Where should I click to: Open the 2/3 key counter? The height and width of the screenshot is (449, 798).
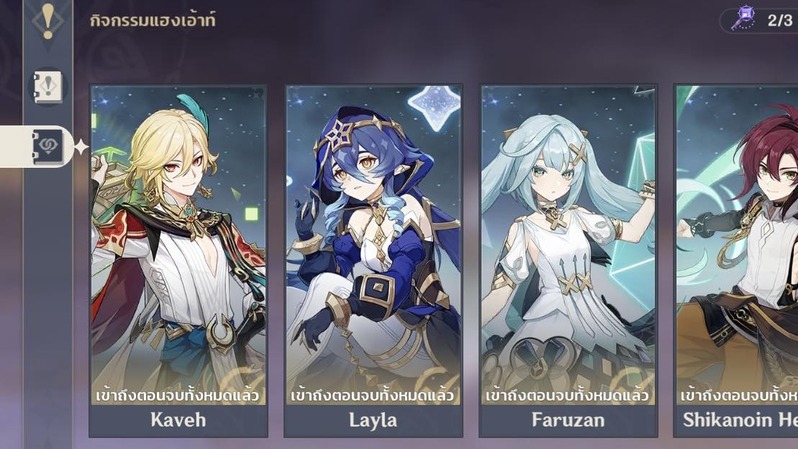[x=759, y=20]
